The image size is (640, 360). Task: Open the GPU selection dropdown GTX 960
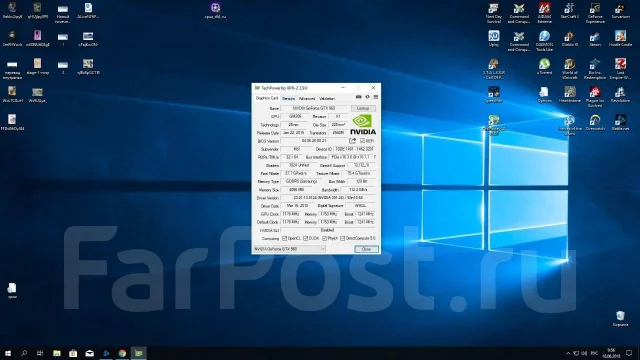289,249
